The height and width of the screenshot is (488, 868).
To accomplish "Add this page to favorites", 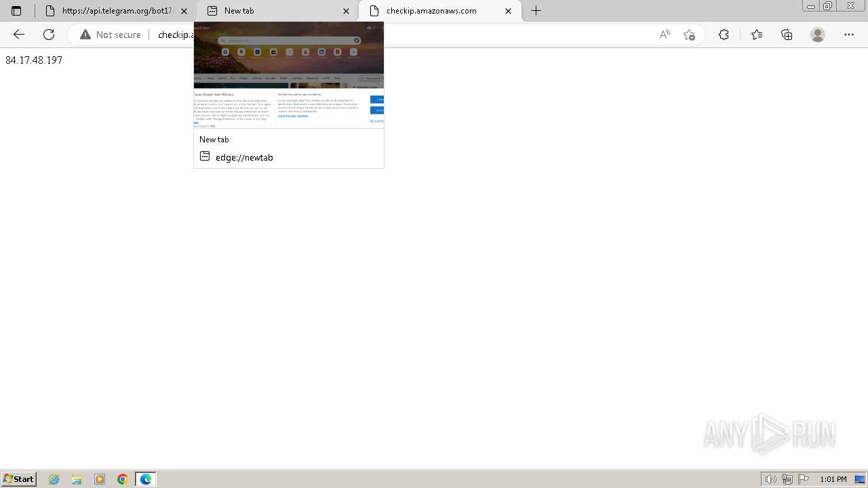I will tap(690, 35).
